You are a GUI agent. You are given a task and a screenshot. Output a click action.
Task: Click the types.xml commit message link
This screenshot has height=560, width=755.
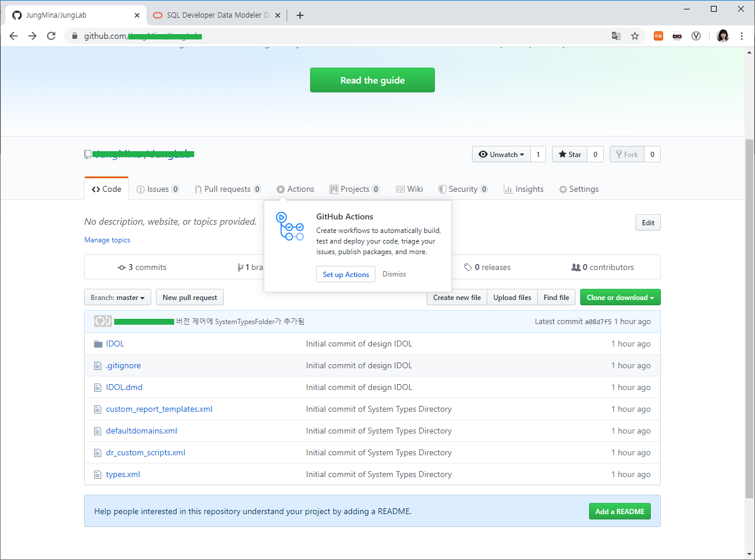[379, 474]
